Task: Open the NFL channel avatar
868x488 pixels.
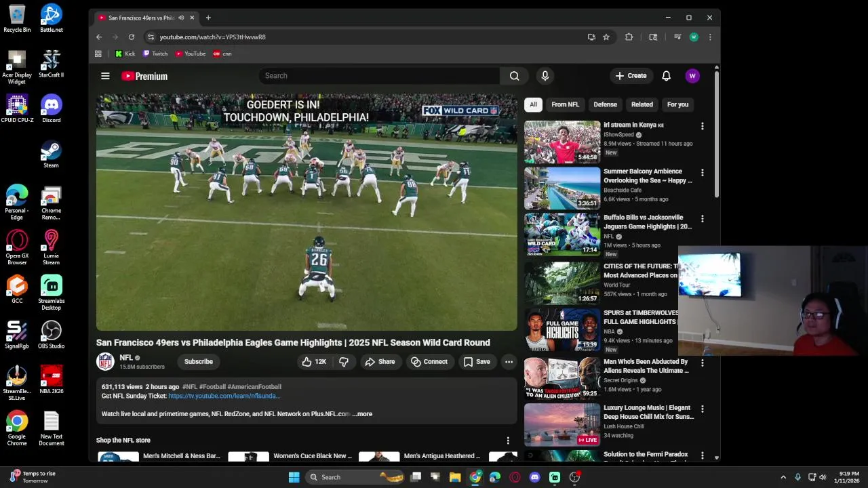Action: tap(105, 361)
